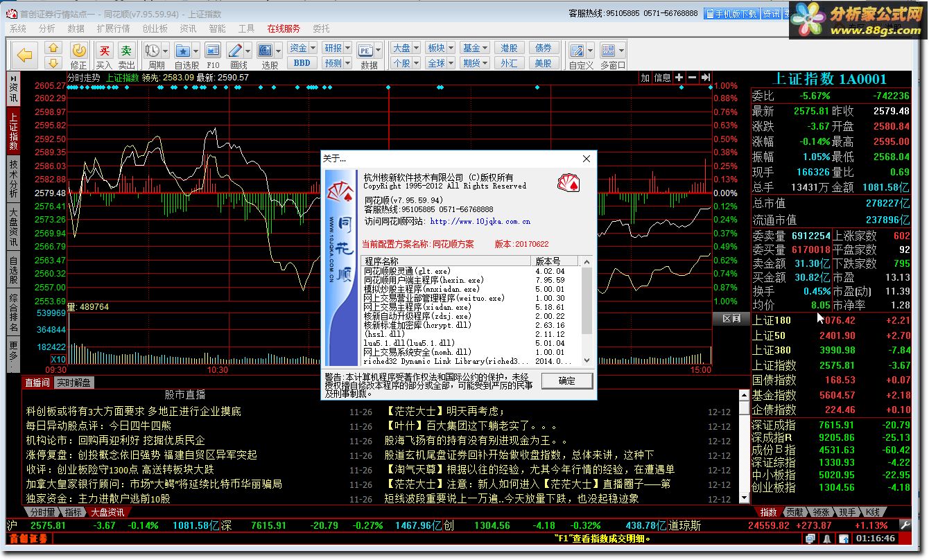The height and width of the screenshot is (560, 929).
Task: Click 确定 button in About dialog
Action: [566, 380]
